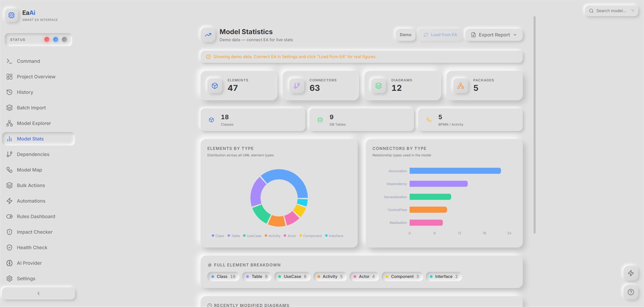Click the purple Dependency bar
Screen dimensions: 644x307
click(439, 184)
